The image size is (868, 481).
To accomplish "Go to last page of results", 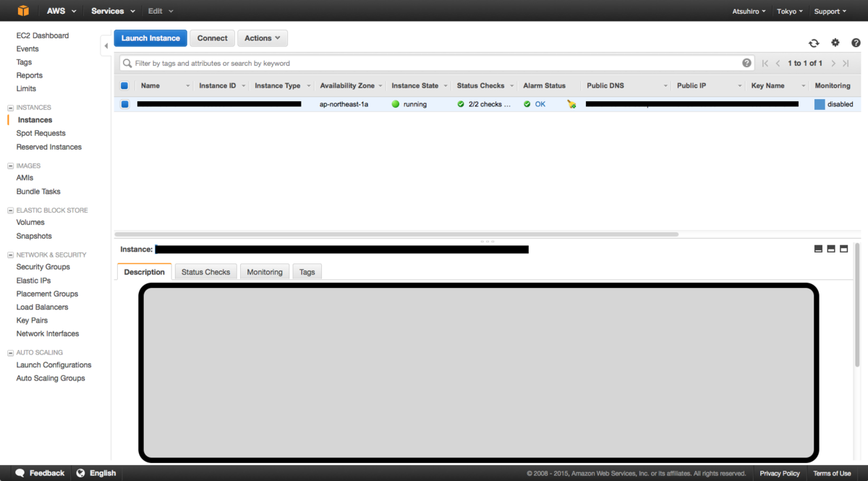I will (x=846, y=64).
